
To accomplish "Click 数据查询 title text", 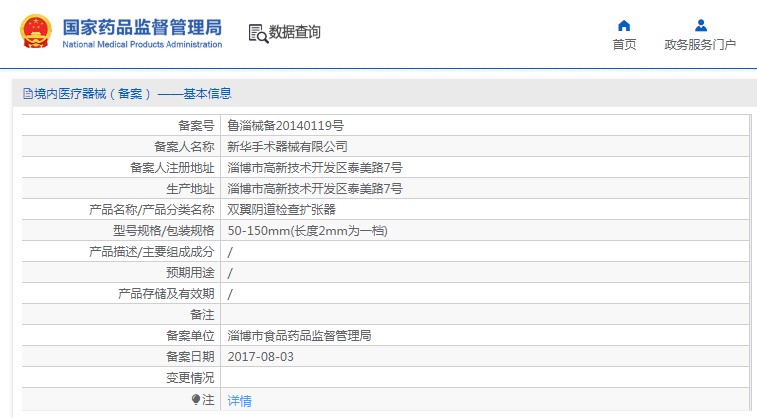I will [x=294, y=32].
